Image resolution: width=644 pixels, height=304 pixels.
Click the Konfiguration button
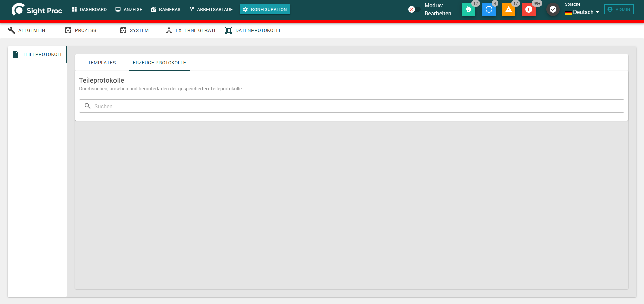tap(265, 9)
